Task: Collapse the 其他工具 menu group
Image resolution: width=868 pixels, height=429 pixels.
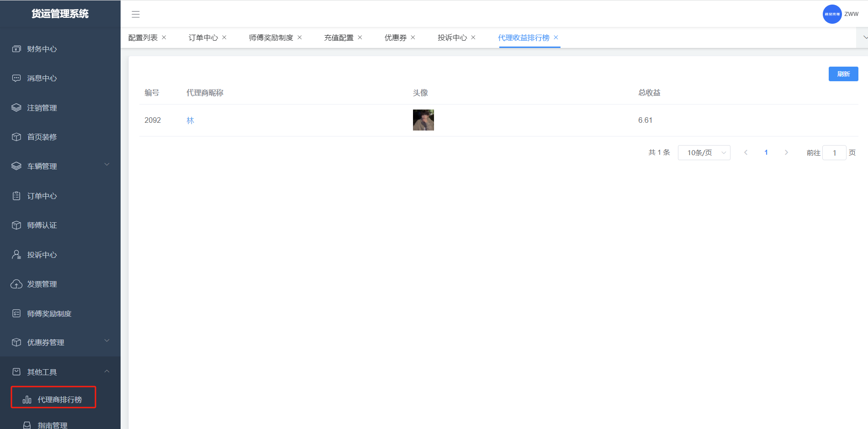Action: 107,371
